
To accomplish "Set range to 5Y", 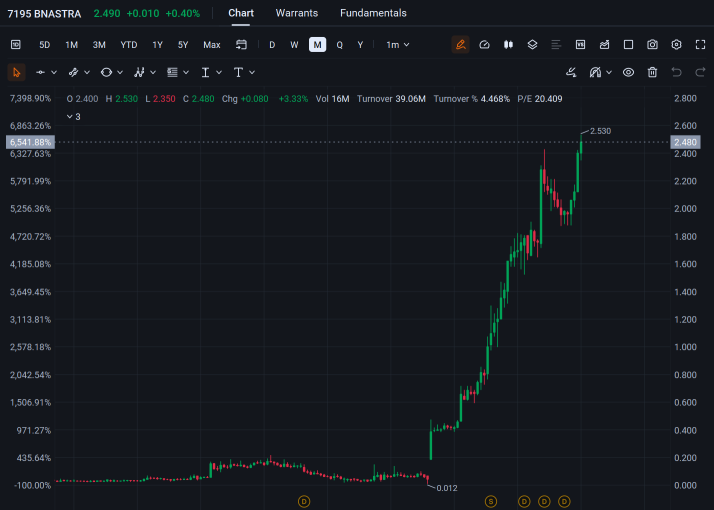I will 183,45.
